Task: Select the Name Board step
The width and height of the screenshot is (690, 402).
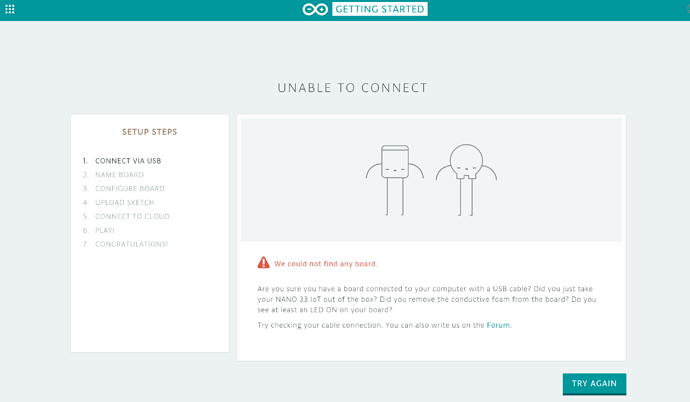Action: (x=119, y=174)
